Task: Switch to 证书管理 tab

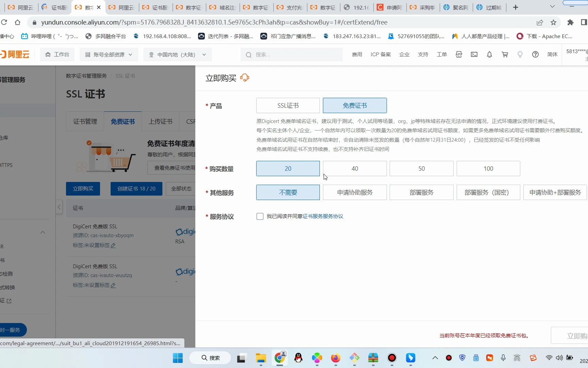Action: tap(85, 122)
